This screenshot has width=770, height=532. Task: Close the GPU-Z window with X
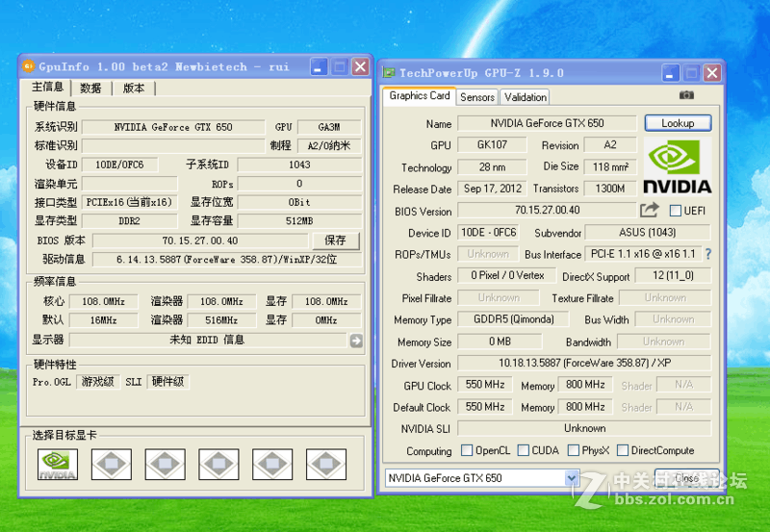pos(712,73)
